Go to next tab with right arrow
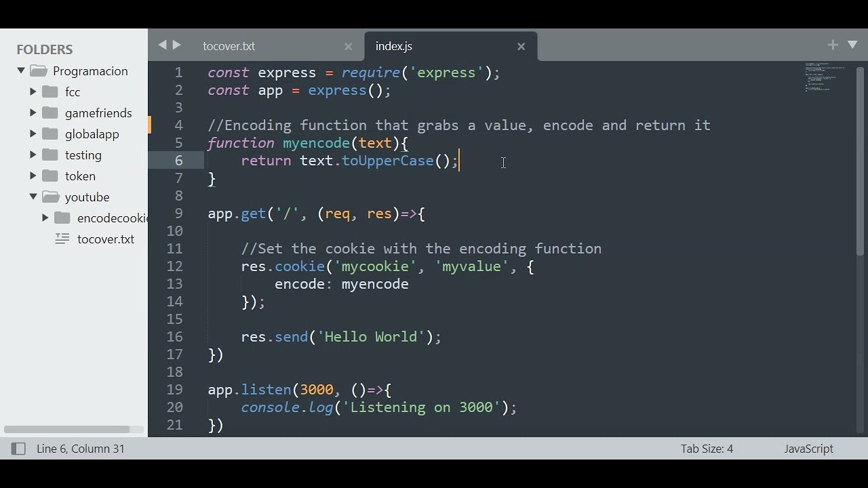Image resolution: width=868 pixels, height=488 pixels. point(177,45)
